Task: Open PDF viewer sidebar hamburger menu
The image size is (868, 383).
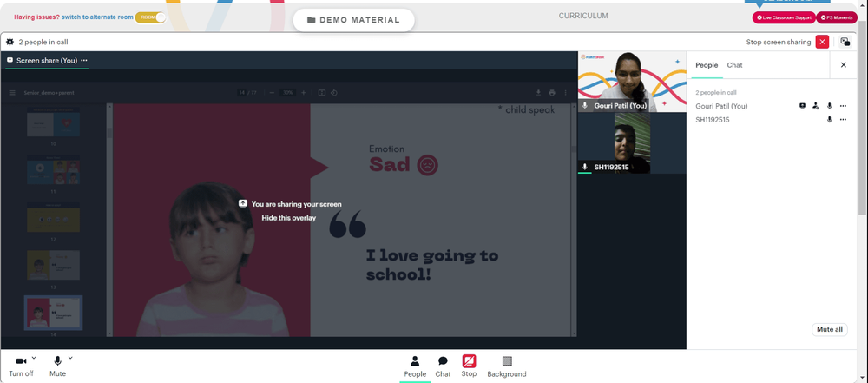Action: [12, 93]
